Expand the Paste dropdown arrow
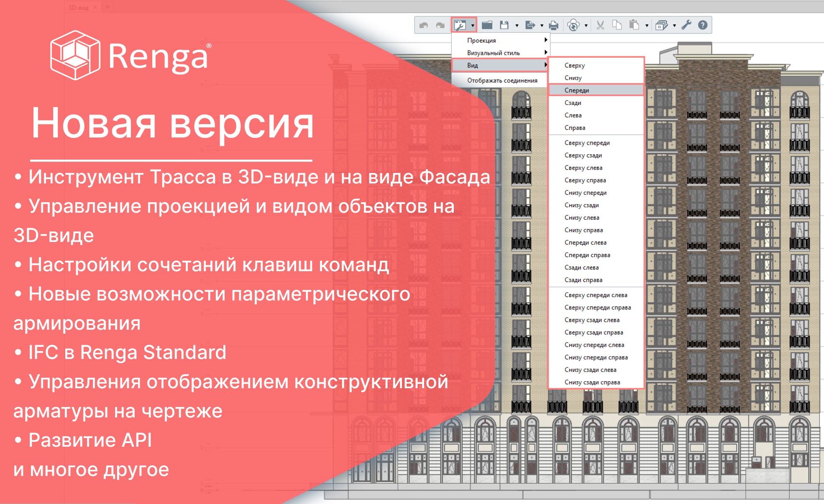Viewport: 824px width, 504px height. pos(647,26)
